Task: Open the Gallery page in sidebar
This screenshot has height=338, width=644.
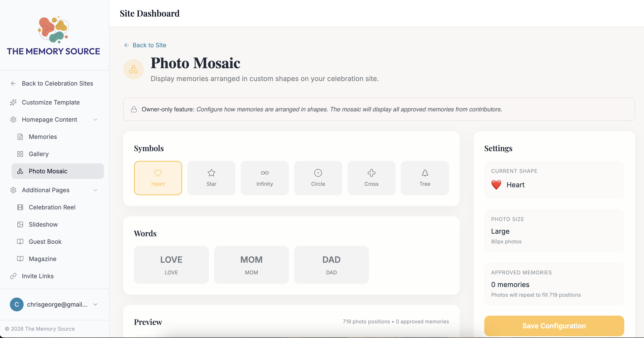Action: click(39, 154)
